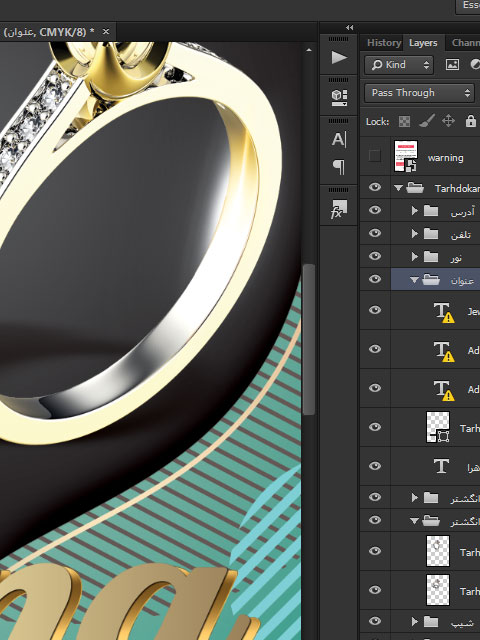480x640 pixels.
Task: Click the lock transparent pixels icon
Action: coord(404,121)
